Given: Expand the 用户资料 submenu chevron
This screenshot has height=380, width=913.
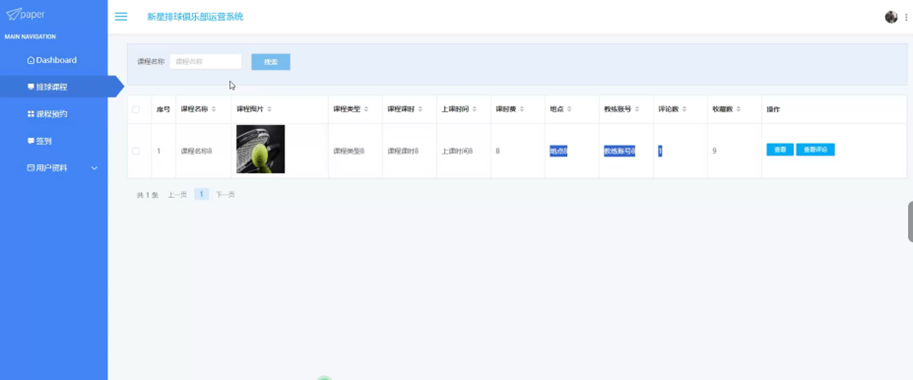Looking at the screenshot, I should [94, 168].
